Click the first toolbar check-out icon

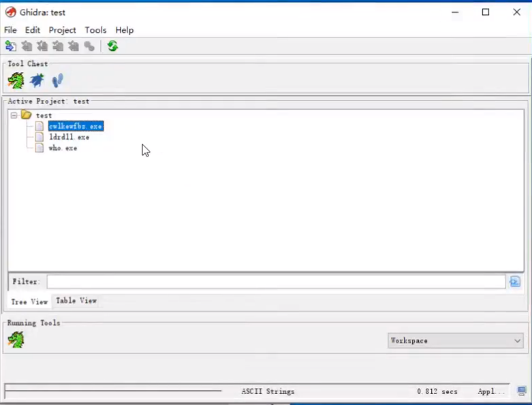(x=11, y=46)
